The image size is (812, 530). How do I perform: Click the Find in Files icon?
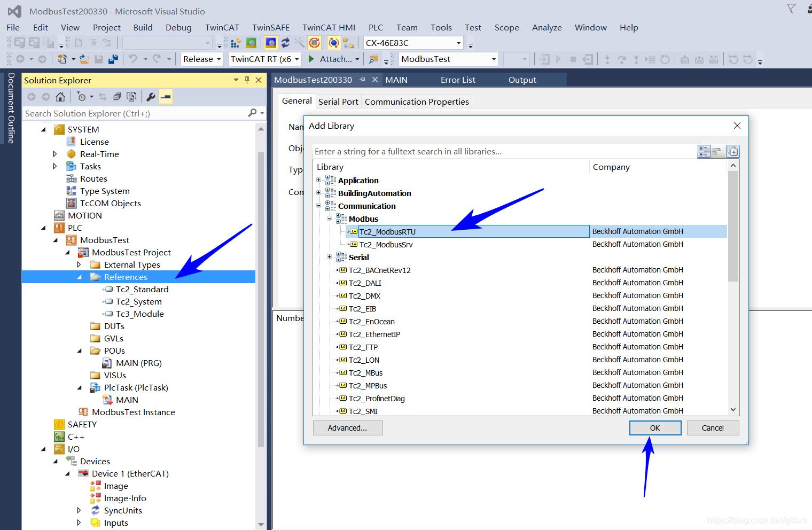point(373,59)
